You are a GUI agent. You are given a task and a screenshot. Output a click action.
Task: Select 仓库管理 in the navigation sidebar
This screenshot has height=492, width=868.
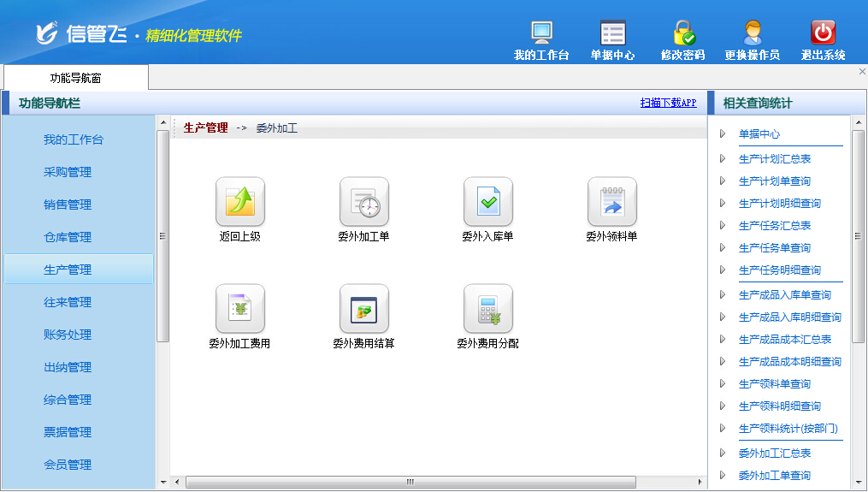(68, 237)
